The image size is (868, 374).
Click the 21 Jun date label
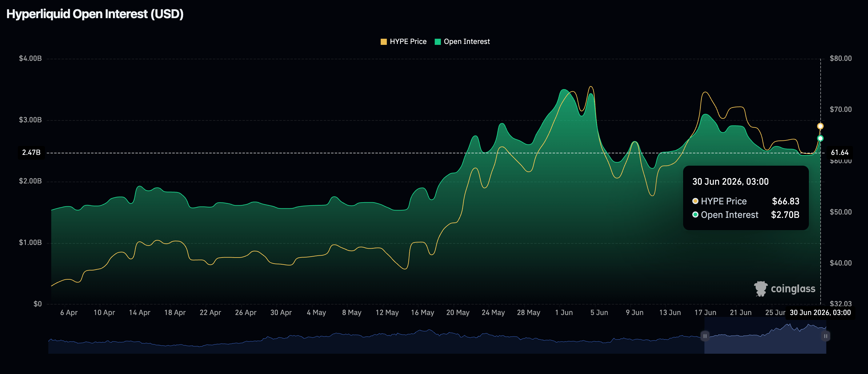tap(741, 313)
